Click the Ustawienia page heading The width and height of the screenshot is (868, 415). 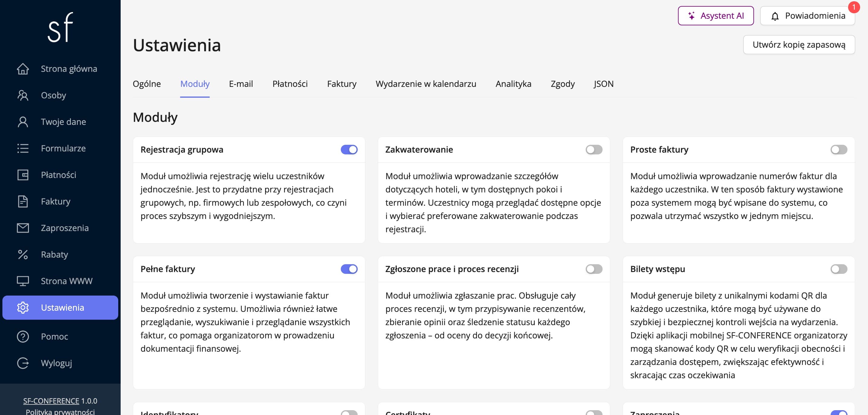(177, 45)
